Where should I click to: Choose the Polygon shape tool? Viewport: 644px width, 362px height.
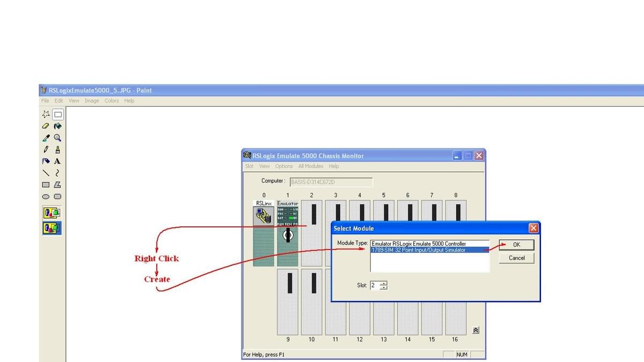57,185
